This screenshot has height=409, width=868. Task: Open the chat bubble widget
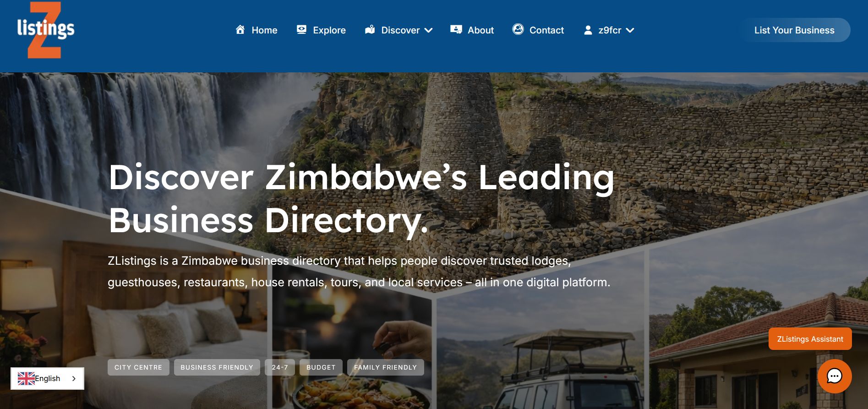835,376
